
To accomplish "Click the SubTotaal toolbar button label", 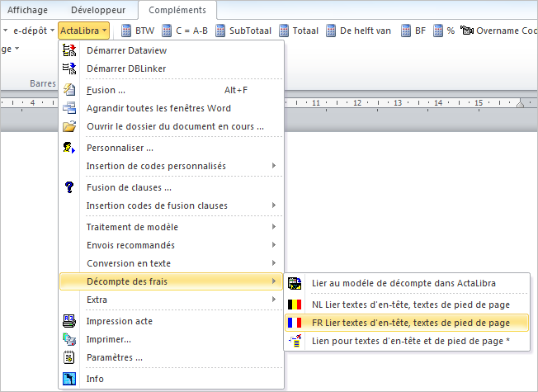I will [x=250, y=31].
